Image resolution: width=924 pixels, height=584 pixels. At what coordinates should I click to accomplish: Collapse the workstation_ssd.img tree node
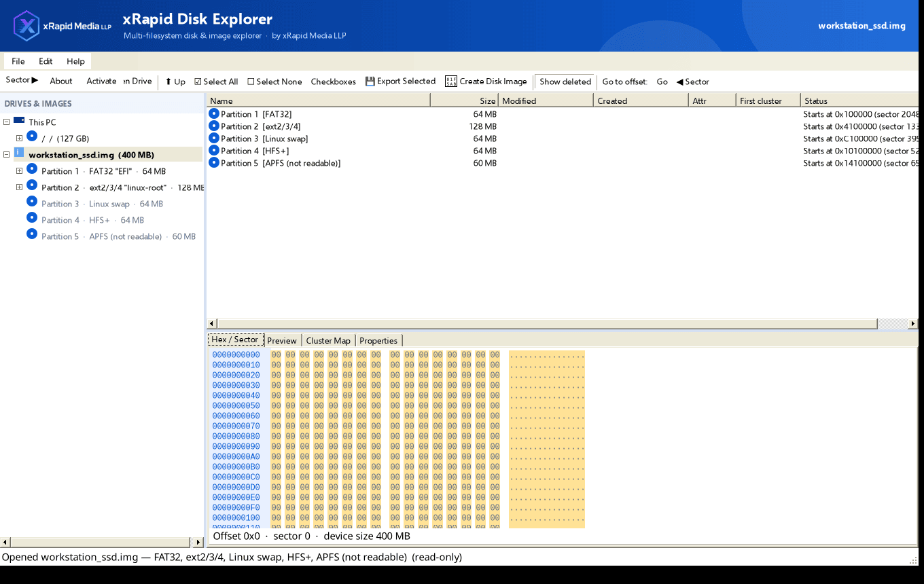pyautogui.click(x=6, y=155)
